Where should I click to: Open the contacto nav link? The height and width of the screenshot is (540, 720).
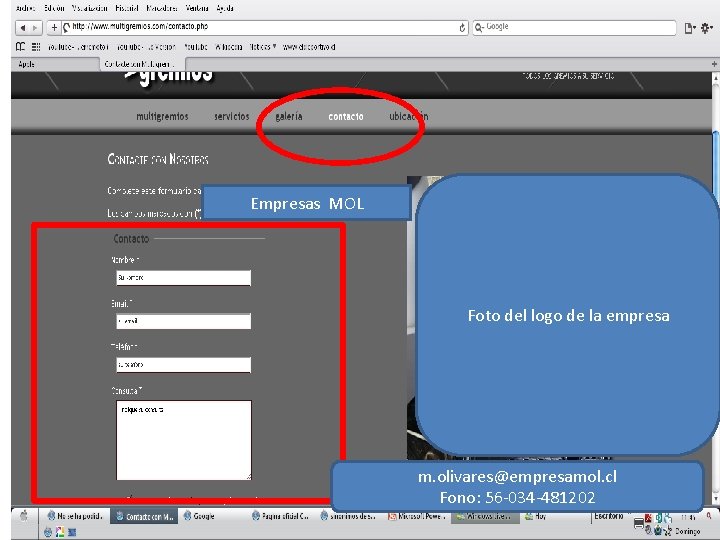point(346,117)
